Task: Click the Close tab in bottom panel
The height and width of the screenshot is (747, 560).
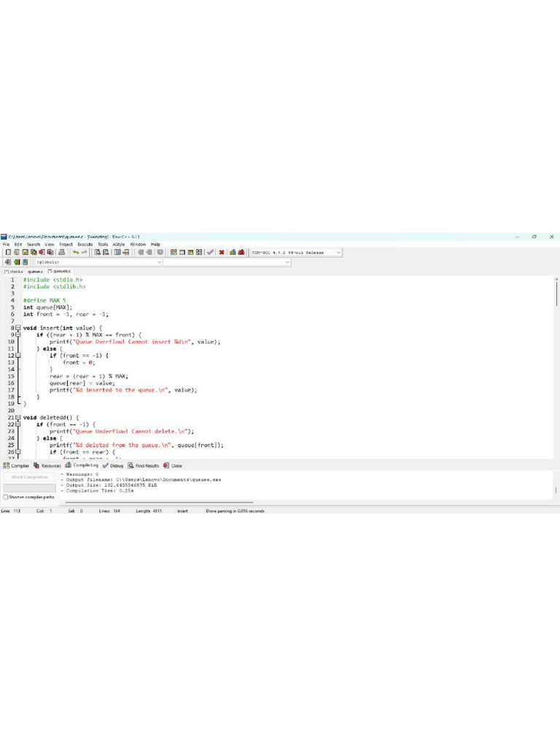Action: [x=173, y=465]
